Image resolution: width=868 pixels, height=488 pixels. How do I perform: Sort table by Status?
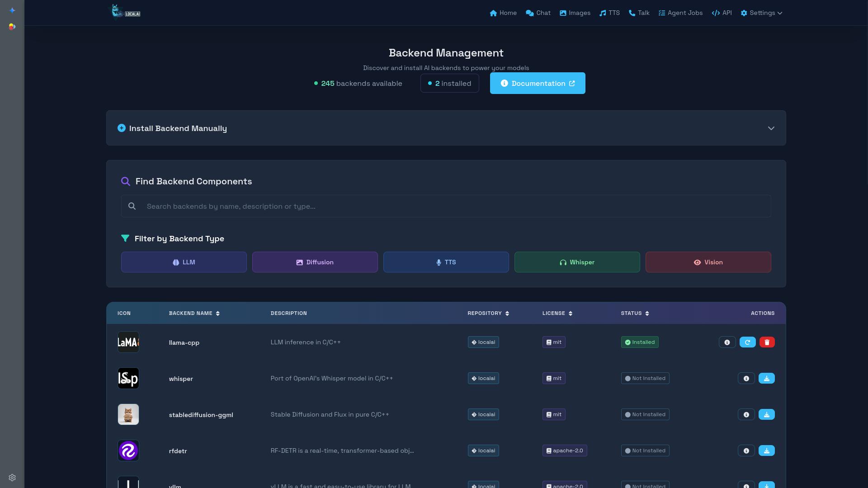pyautogui.click(x=635, y=313)
